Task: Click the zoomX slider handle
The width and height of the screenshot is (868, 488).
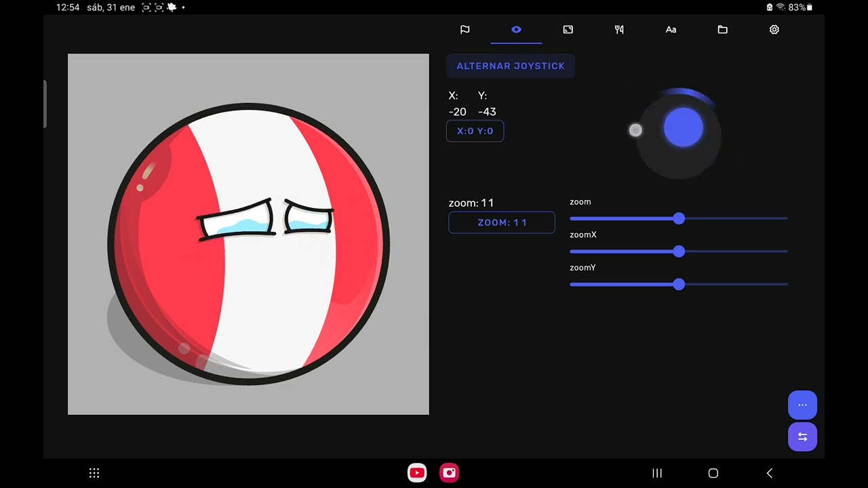Action: [679, 251]
